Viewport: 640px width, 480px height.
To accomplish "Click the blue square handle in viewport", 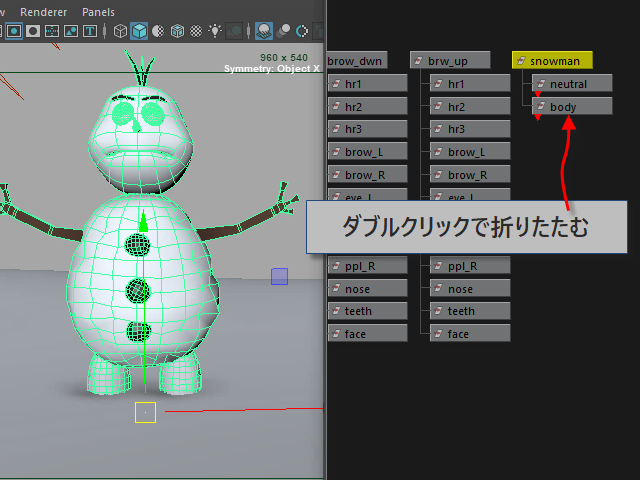I will click(279, 276).
